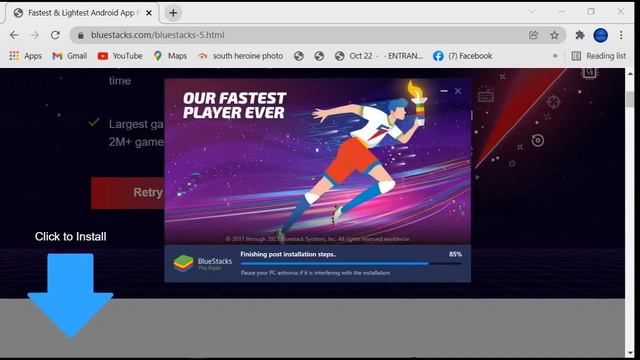Open the tab search dropdown arrow
Screen dimensions: 640x360
(x=532, y=11)
